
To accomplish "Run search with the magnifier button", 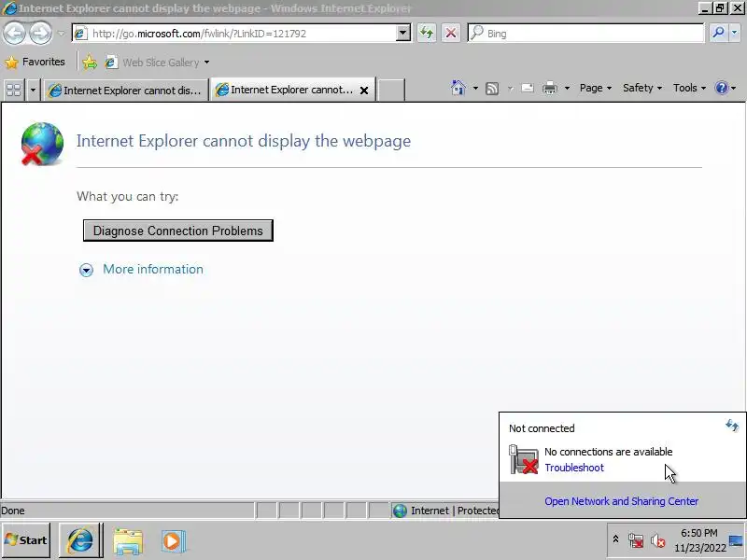I will coord(718,33).
